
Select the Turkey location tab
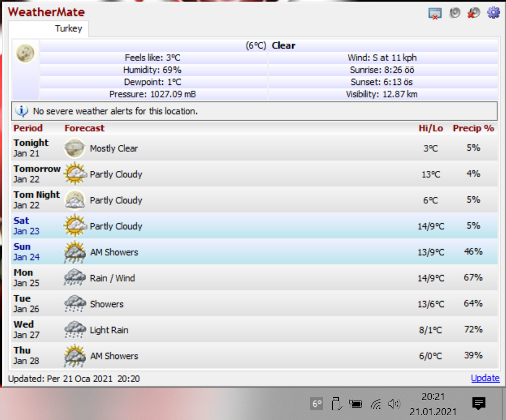point(48,29)
